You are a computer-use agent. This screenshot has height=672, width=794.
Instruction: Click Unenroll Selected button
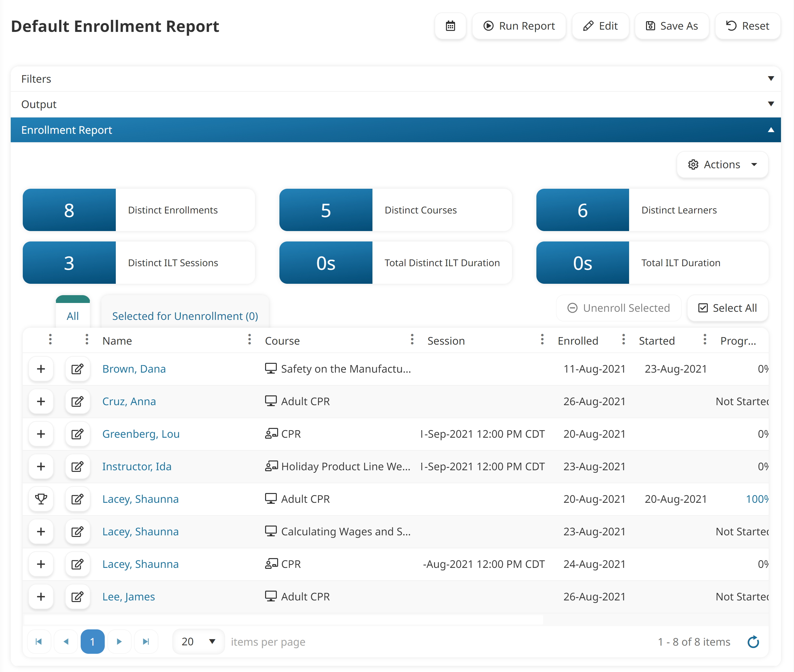pyautogui.click(x=618, y=308)
